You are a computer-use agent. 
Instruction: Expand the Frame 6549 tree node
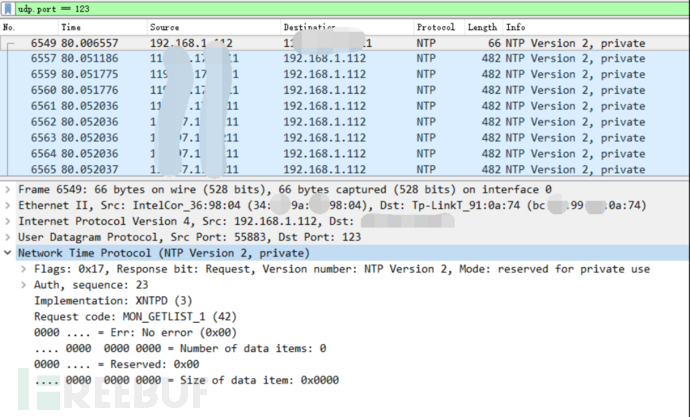tap(7, 190)
